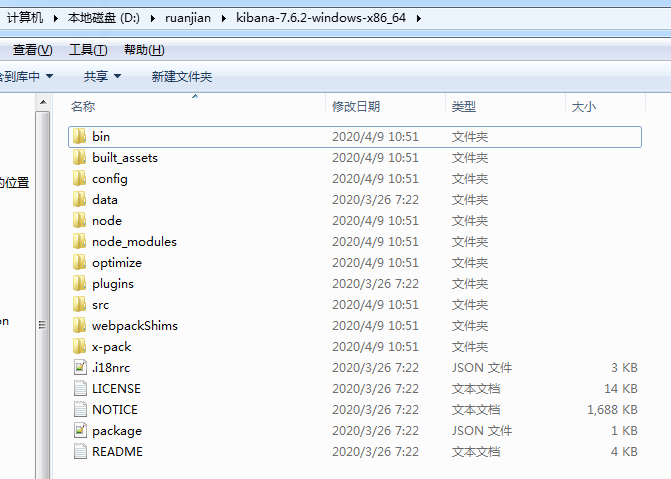Click the NOTICE text file icon

[x=80, y=409]
